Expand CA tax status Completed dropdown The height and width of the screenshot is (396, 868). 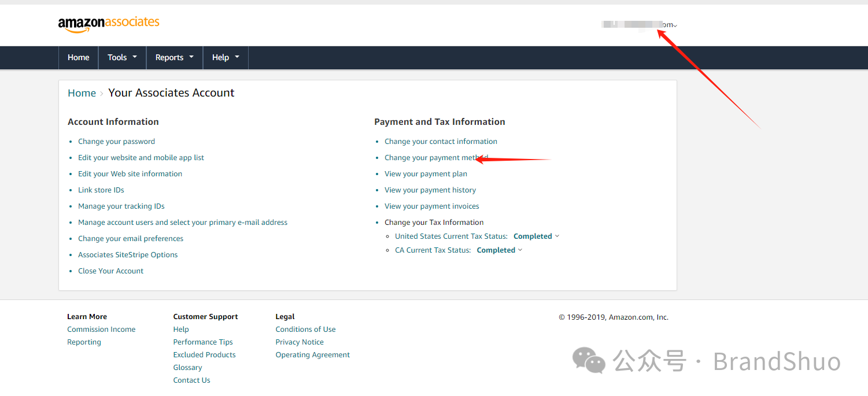pos(499,250)
